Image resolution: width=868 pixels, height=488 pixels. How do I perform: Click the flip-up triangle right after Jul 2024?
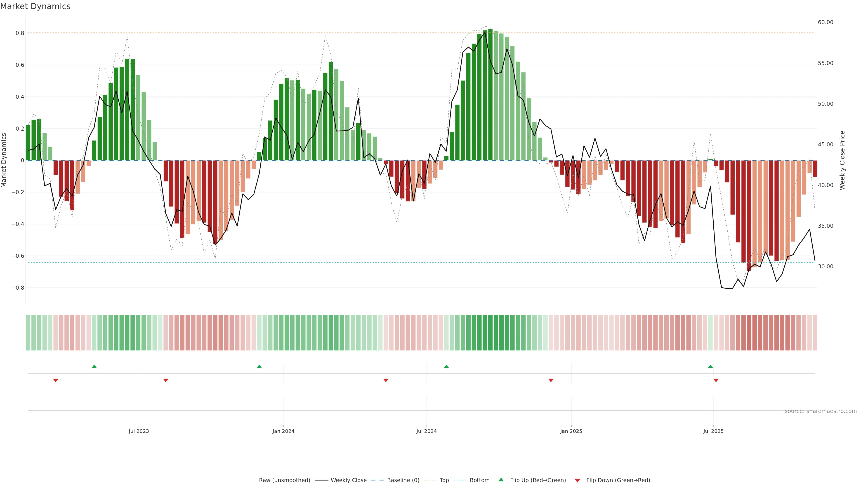[446, 366]
